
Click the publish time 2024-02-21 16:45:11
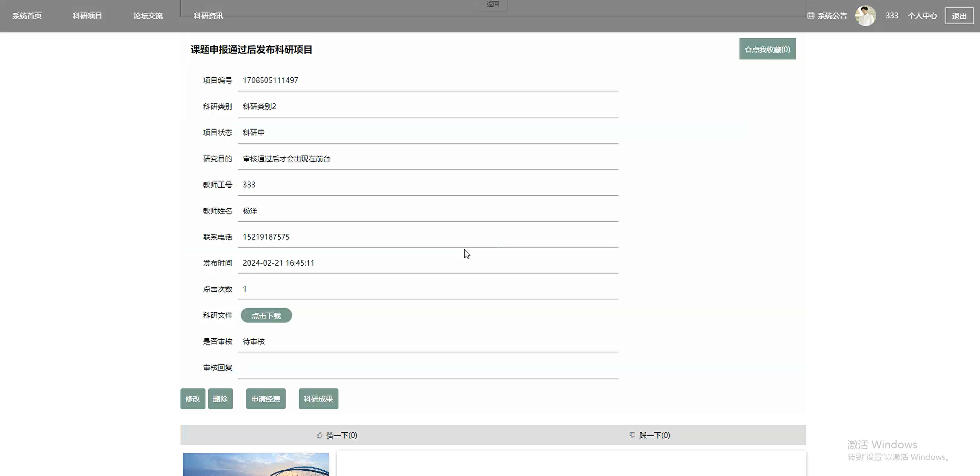[x=279, y=263]
